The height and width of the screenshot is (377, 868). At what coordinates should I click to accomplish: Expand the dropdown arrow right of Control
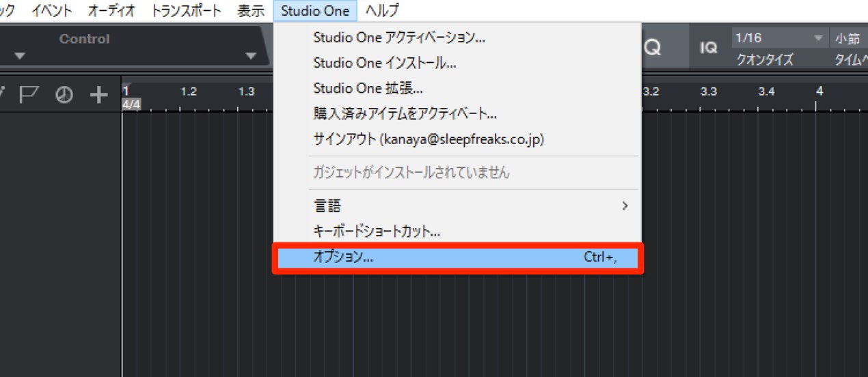pos(251,56)
